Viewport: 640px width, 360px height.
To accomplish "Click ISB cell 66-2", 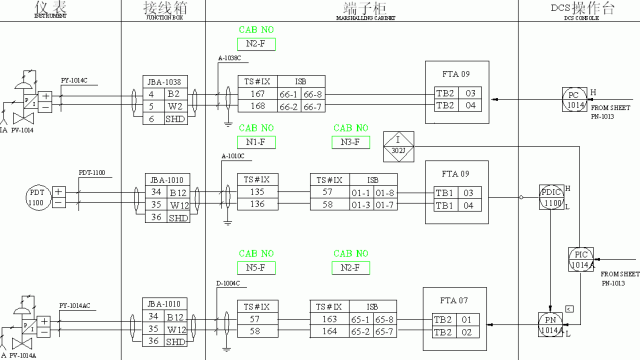I will coord(289,107).
